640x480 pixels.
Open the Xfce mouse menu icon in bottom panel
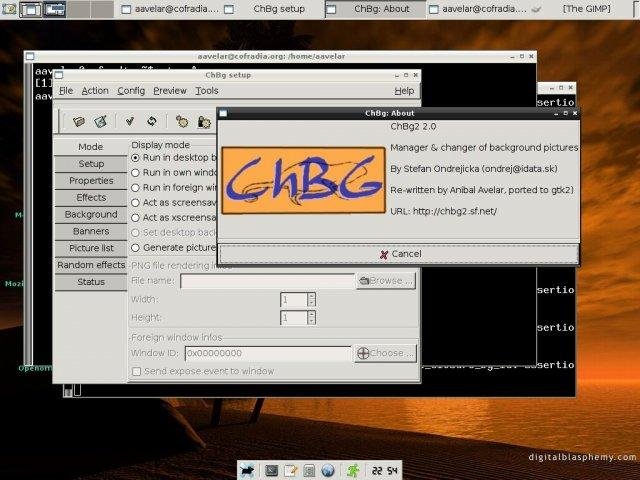pyautogui.click(x=247, y=471)
